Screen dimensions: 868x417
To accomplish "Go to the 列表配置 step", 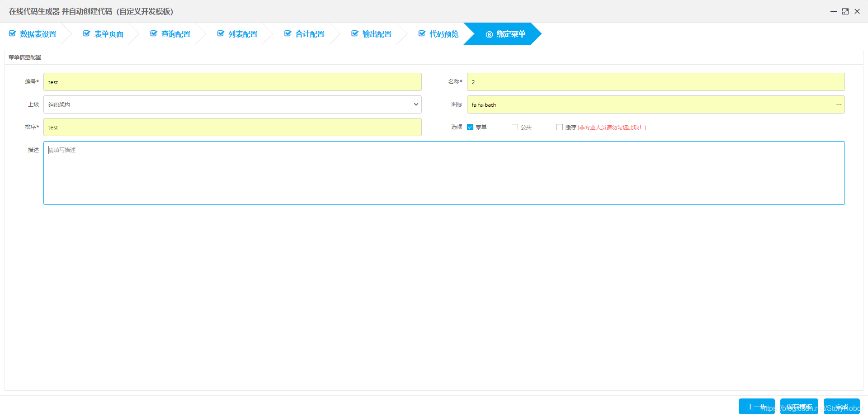I will pos(237,34).
